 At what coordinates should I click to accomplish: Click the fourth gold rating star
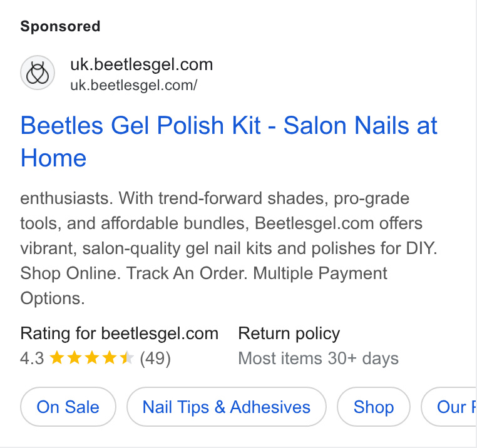(110, 358)
